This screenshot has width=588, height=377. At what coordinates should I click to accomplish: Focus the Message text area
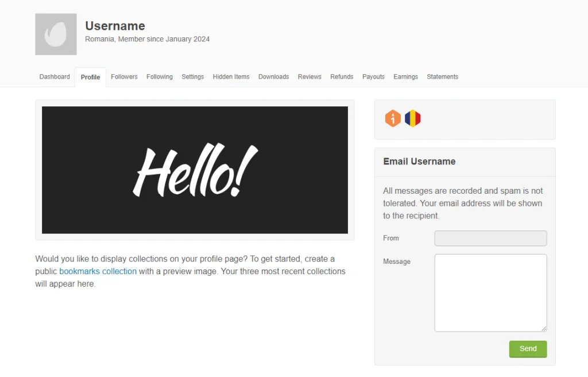pos(490,293)
